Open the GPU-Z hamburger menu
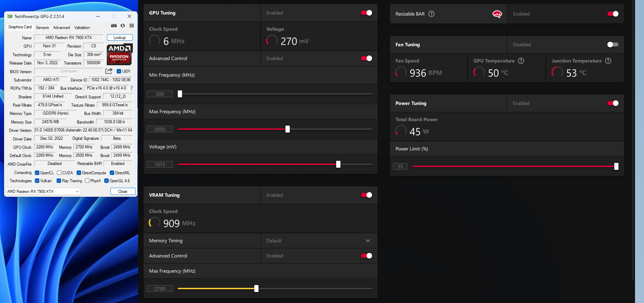The width and height of the screenshot is (644, 303). coord(131,26)
